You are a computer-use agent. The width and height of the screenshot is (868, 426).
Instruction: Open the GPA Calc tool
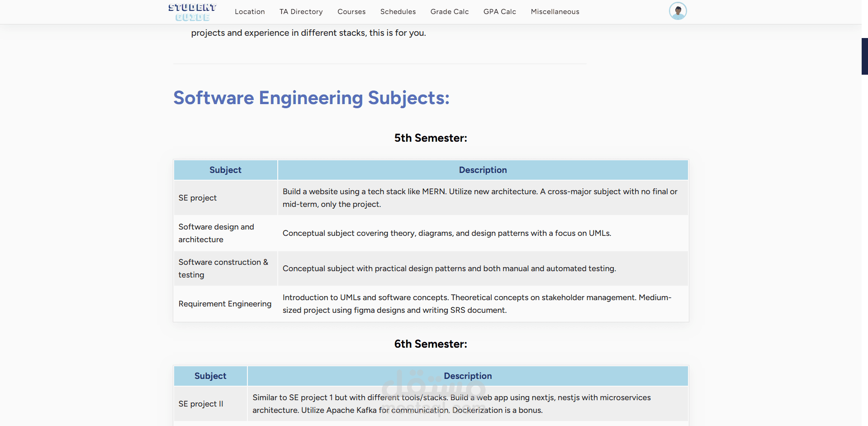tap(500, 12)
